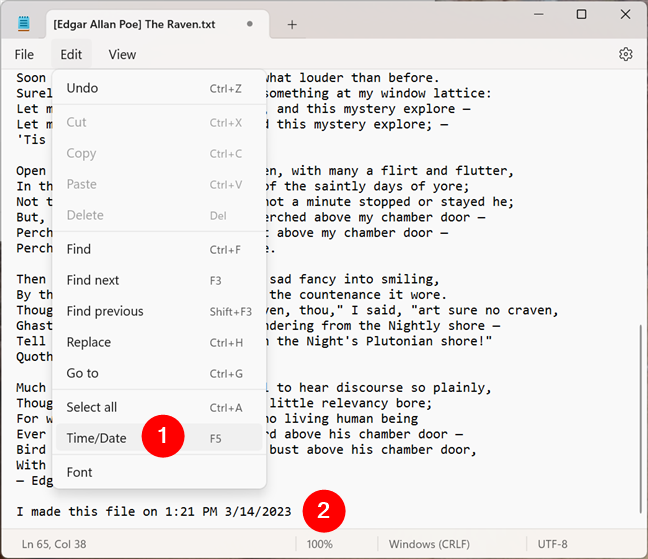This screenshot has width=648, height=559.
Task: Maximize the Notepad window
Action: click(581, 14)
